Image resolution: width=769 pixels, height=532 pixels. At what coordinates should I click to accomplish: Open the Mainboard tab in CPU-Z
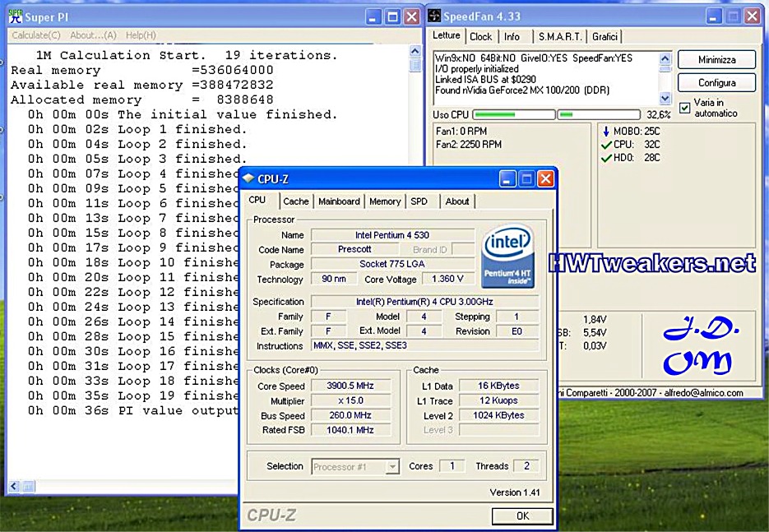339,201
